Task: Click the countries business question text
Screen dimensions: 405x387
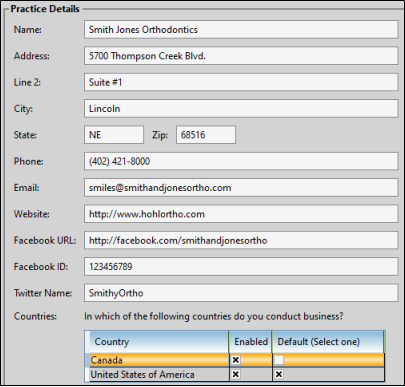Action: point(214,316)
